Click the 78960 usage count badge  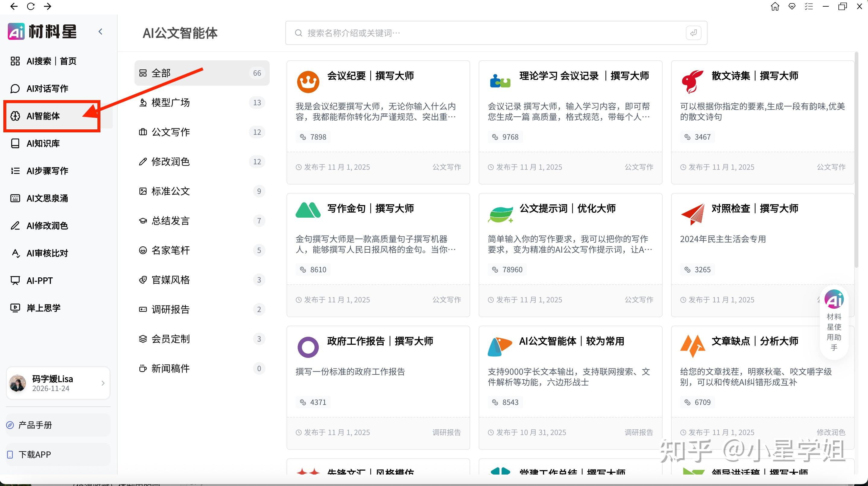coord(507,270)
